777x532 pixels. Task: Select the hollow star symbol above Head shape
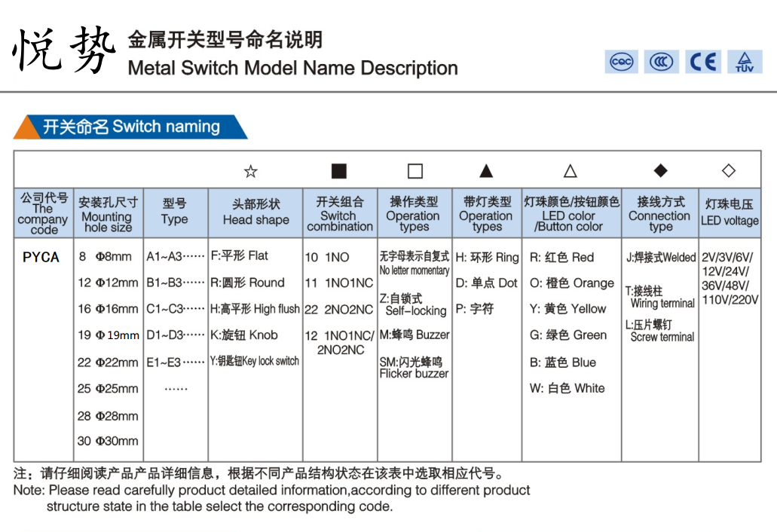pos(251,171)
